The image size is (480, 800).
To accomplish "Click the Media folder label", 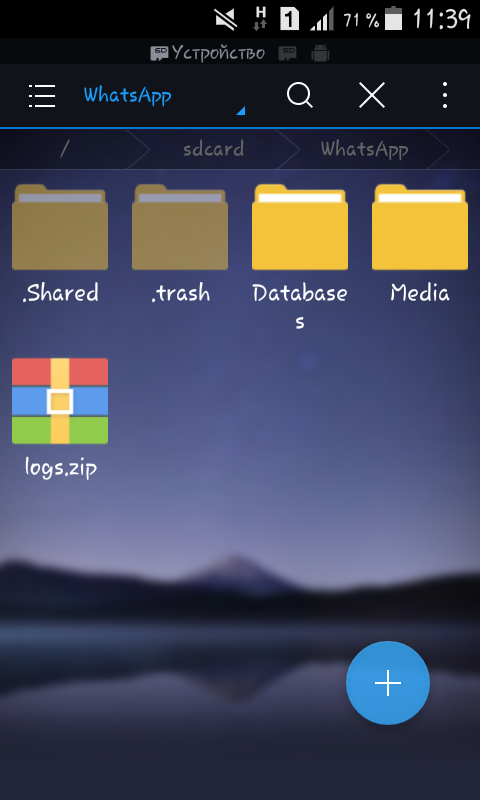I will click(x=420, y=293).
